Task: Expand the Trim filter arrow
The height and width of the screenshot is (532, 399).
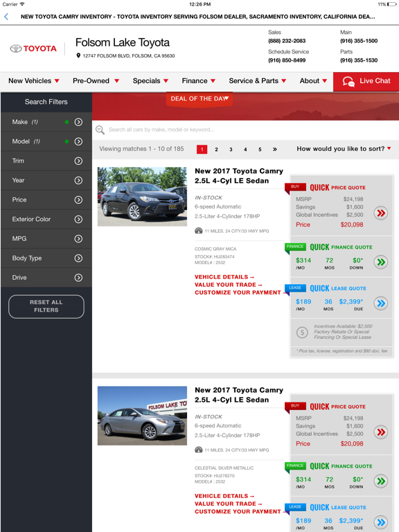Action: [78, 161]
